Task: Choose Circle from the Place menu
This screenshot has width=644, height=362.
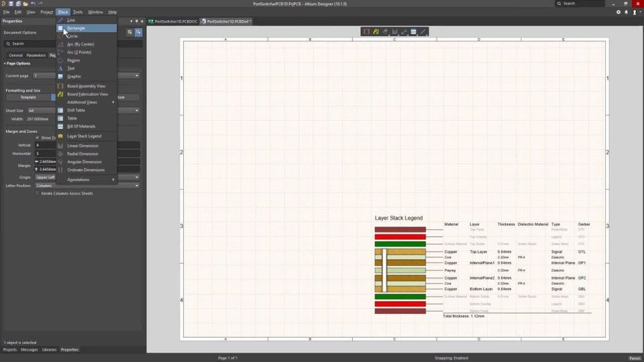Action: (87, 36)
